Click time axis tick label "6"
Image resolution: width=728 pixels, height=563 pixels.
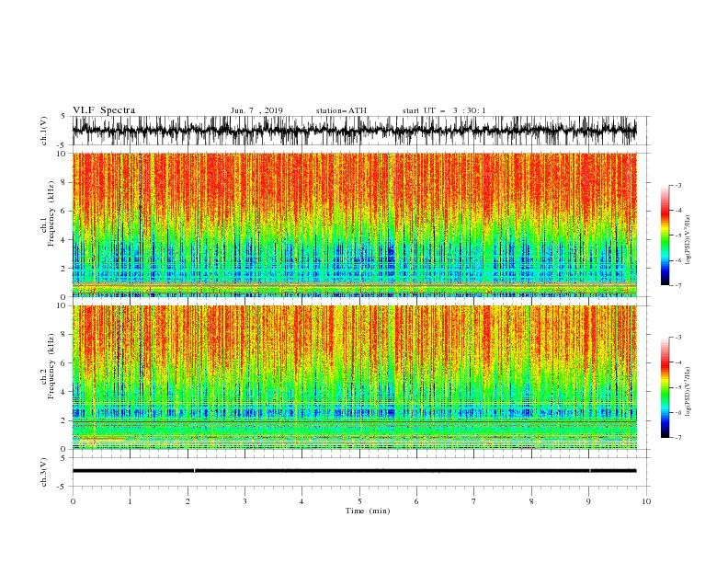416,501
